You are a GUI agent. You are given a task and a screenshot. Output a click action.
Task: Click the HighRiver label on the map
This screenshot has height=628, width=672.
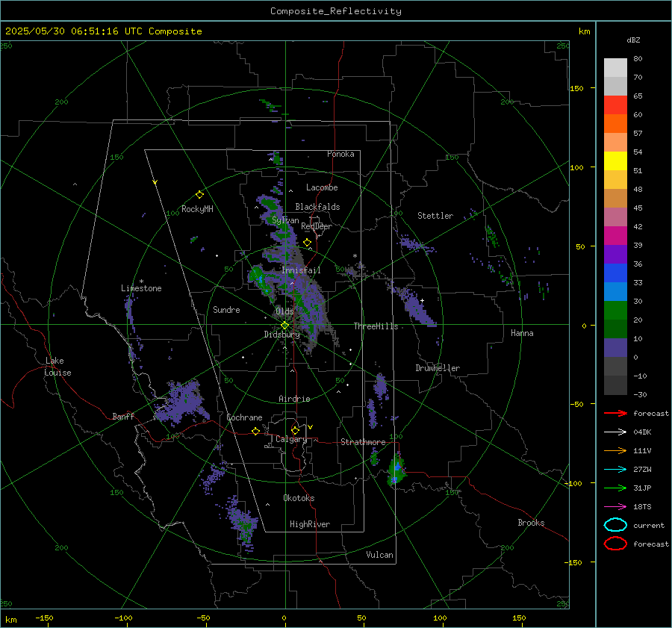310,524
